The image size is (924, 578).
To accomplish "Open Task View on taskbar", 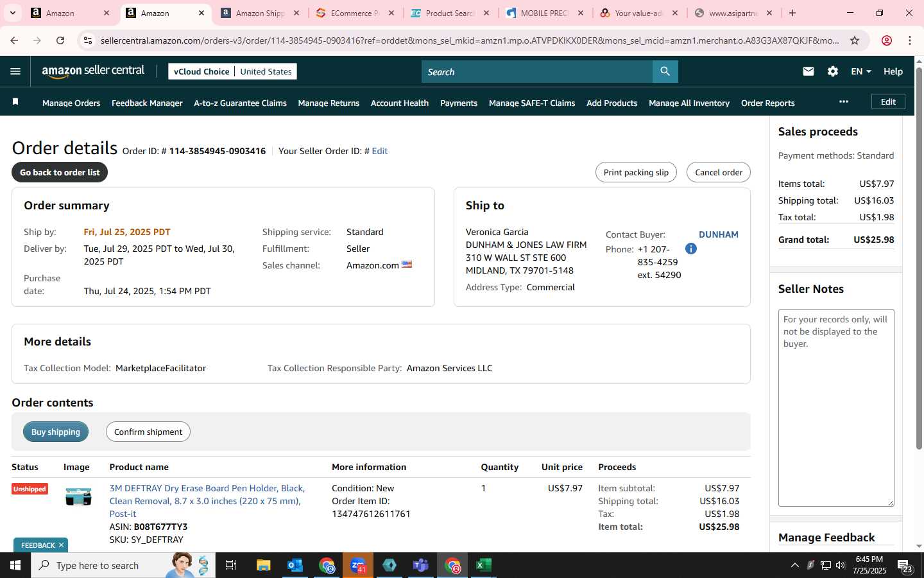I will click(231, 565).
